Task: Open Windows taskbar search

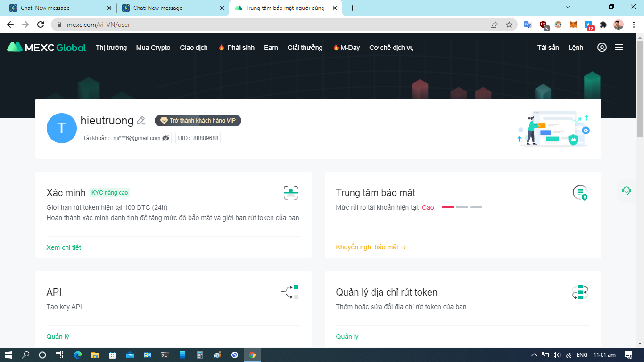Action: coord(26,355)
